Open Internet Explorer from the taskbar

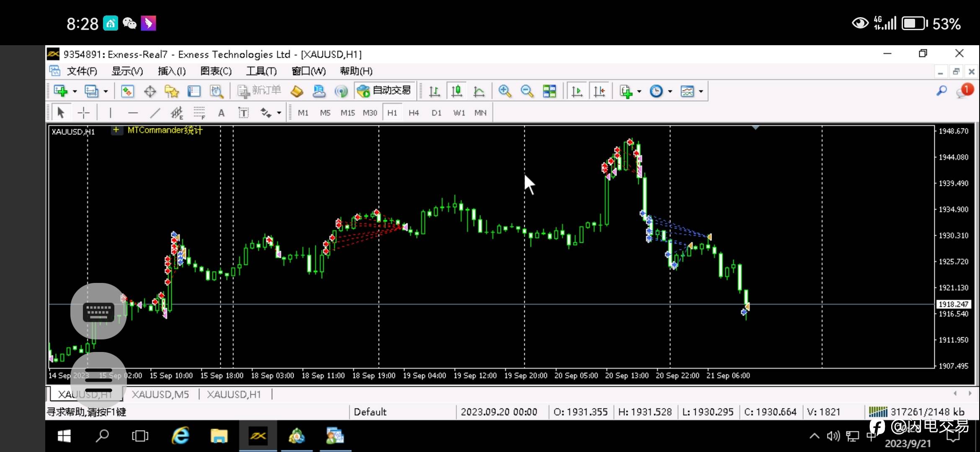coord(181,436)
